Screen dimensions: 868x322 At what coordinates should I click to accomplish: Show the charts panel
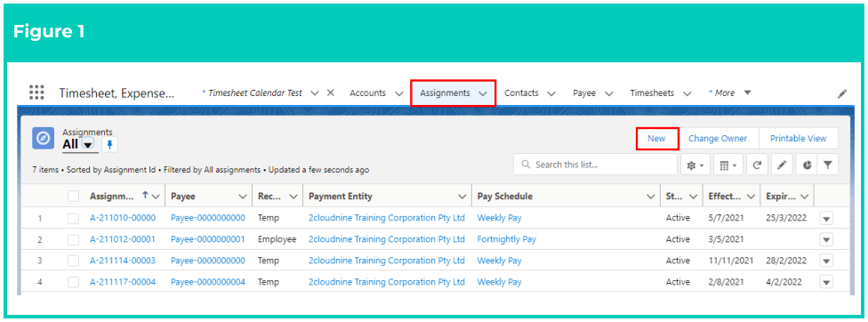[807, 165]
